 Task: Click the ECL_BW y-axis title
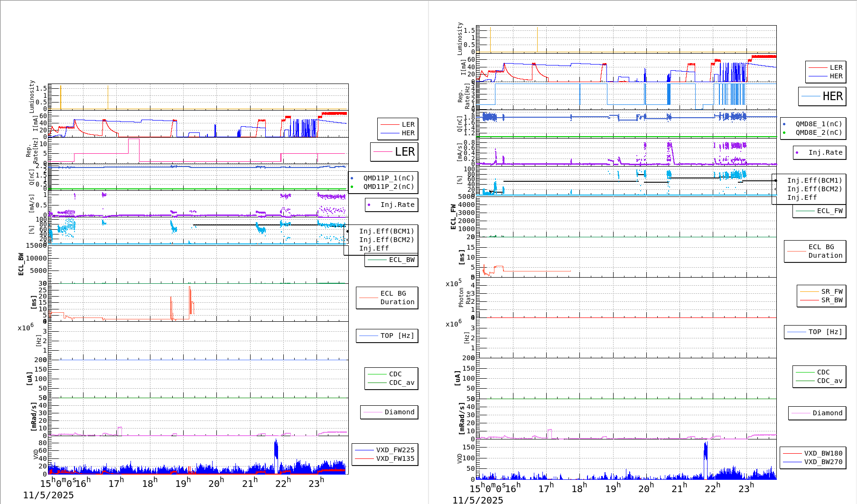pos(21,264)
